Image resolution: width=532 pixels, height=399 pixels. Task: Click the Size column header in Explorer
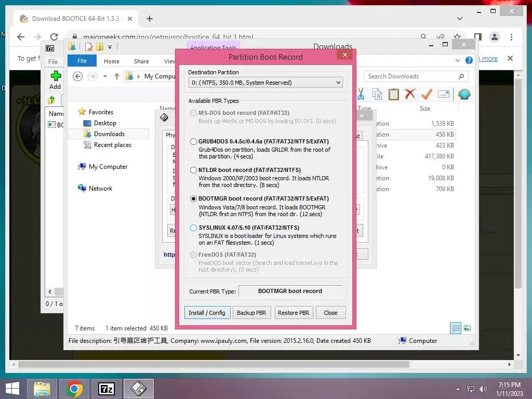pyautogui.click(x=425, y=109)
